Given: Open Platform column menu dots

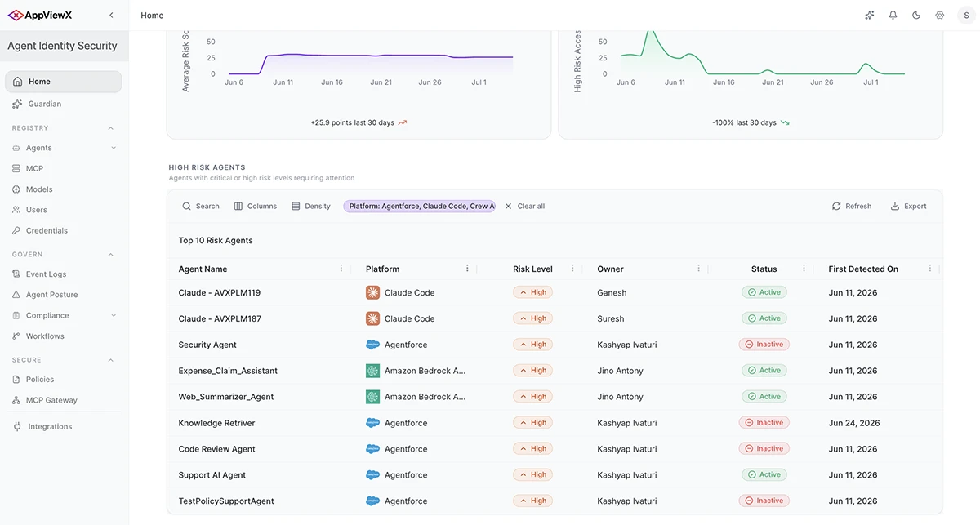Looking at the screenshot, I should point(467,269).
